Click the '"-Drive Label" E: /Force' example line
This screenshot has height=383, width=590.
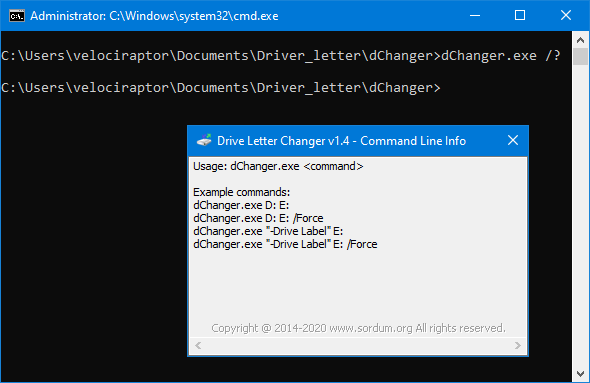285,244
